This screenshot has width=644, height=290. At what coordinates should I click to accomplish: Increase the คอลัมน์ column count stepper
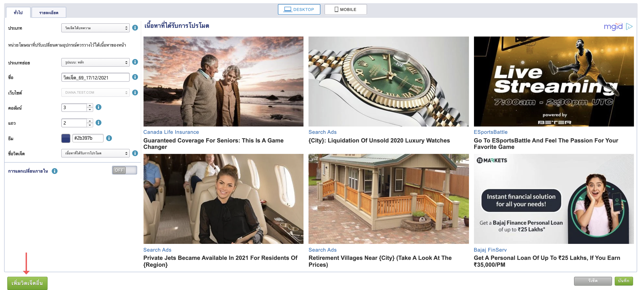click(90, 105)
